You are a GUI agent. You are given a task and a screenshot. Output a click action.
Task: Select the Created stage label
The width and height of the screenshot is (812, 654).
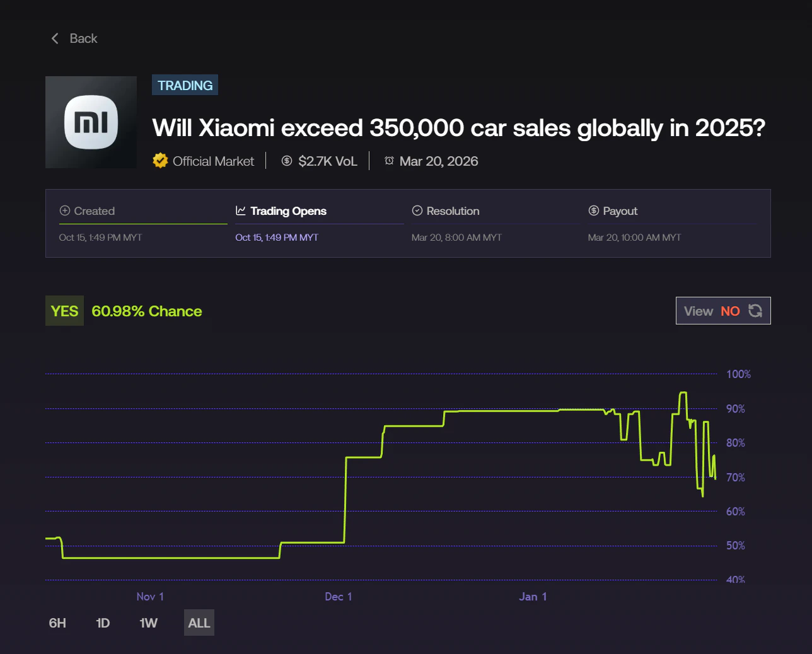(95, 211)
